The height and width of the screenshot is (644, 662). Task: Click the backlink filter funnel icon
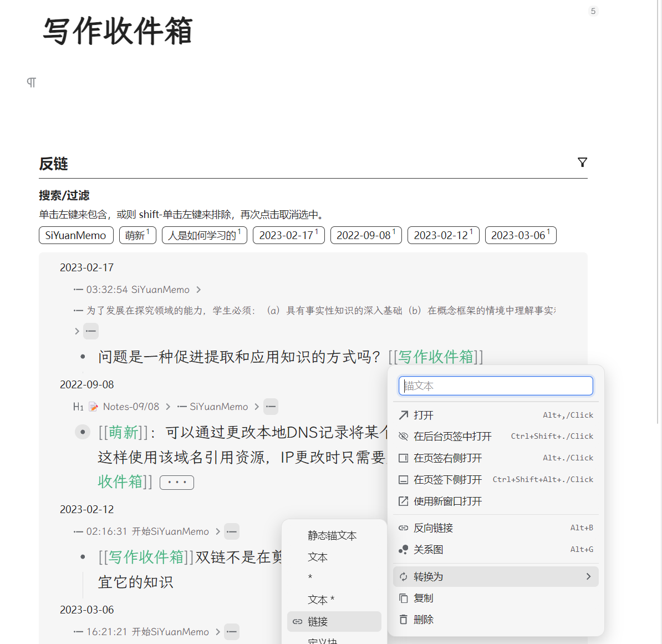click(582, 163)
